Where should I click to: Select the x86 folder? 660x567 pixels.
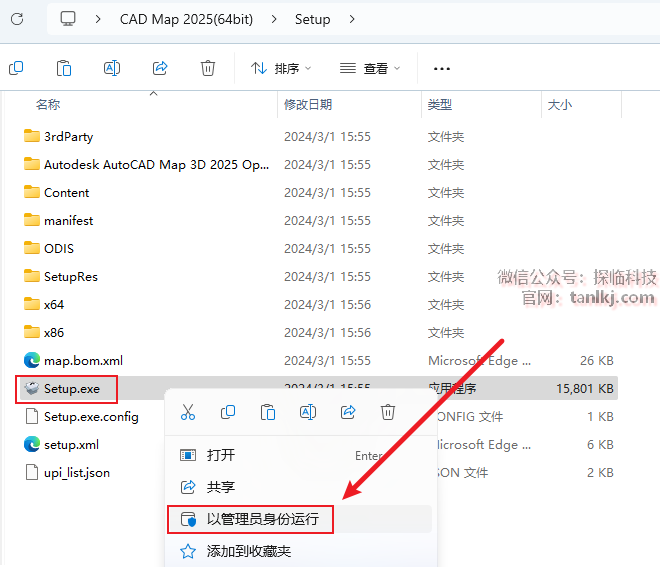pyautogui.click(x=54, y=333)
